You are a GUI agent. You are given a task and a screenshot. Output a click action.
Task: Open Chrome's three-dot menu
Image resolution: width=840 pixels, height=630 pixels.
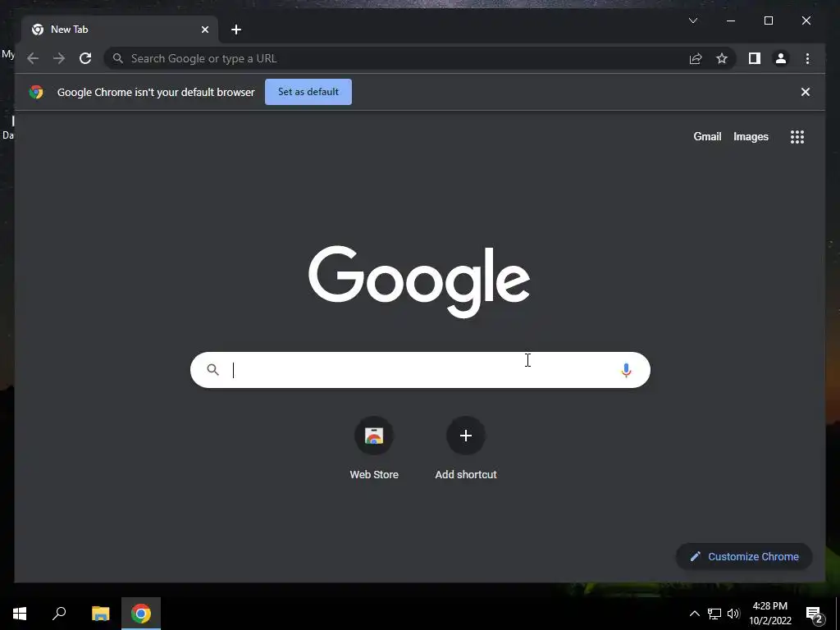(807, 58)
